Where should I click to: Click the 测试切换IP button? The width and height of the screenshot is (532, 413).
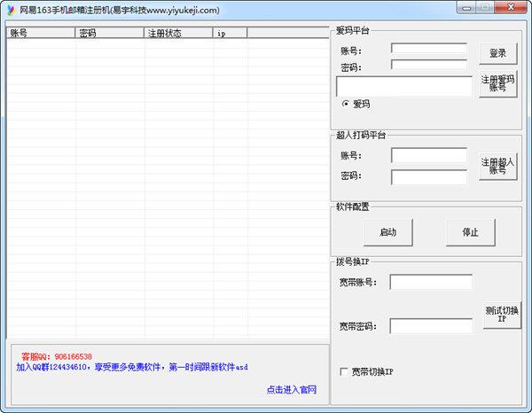pos(502,315)
